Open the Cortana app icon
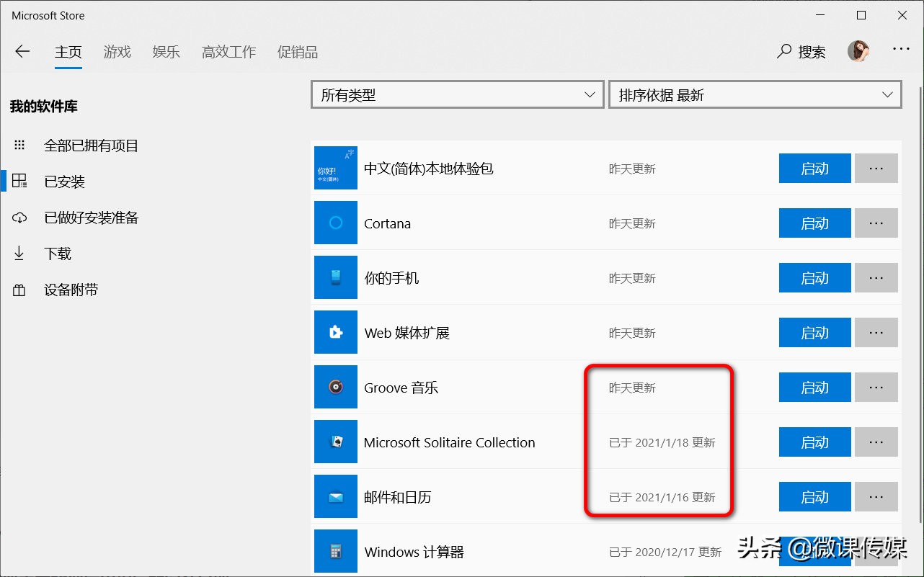Viewport: 924px width, 577px height. pos(335,223)
